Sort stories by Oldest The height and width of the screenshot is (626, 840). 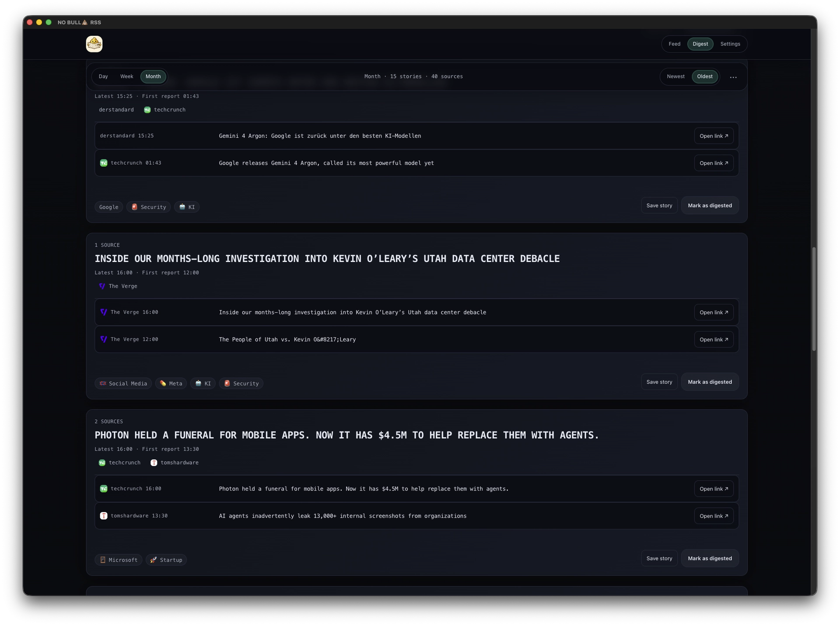(x=704, y=77)
